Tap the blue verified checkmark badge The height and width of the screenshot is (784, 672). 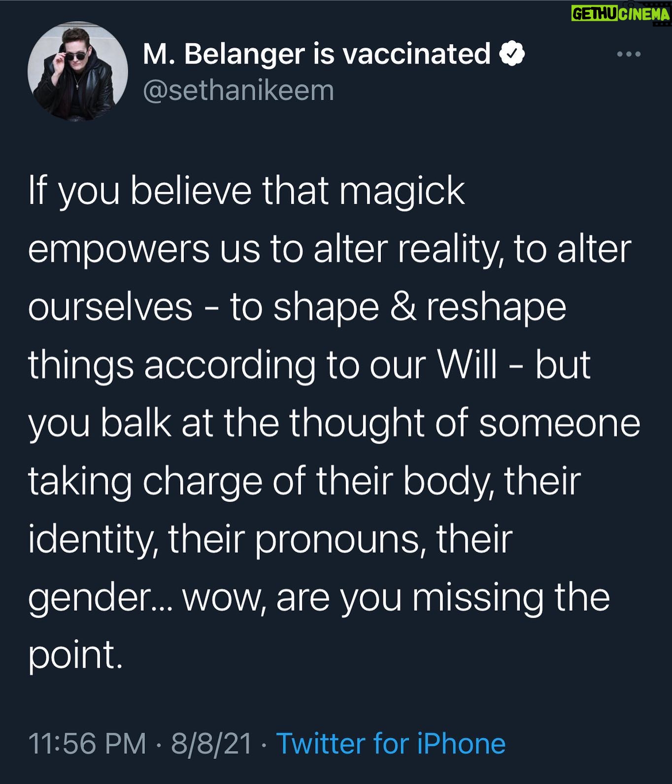click(x=512, y=54)
